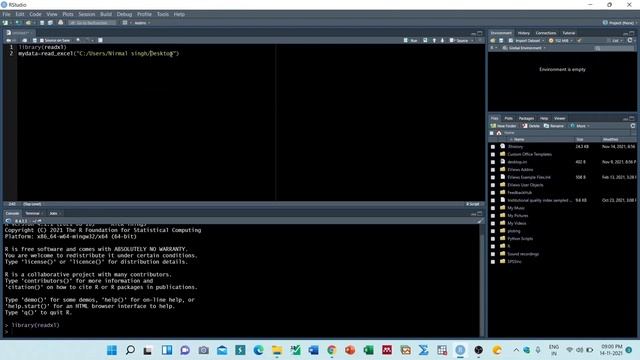Click Show in new window editor icon
640x360 pixels.
[x=24, y=40]
